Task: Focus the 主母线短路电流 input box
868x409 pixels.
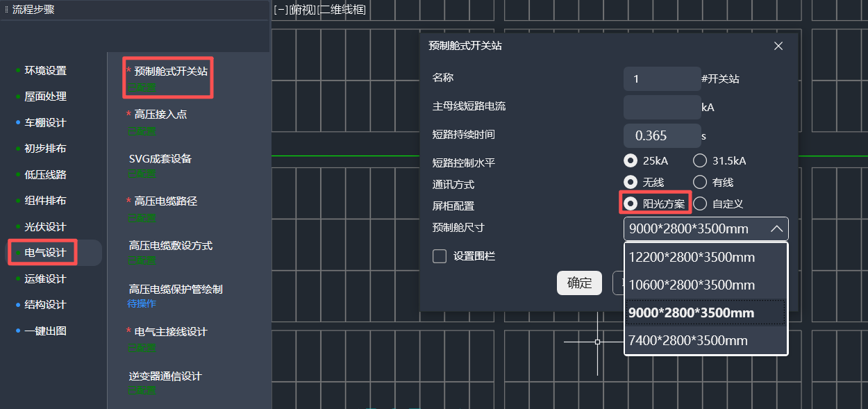Action: [662, 108]
